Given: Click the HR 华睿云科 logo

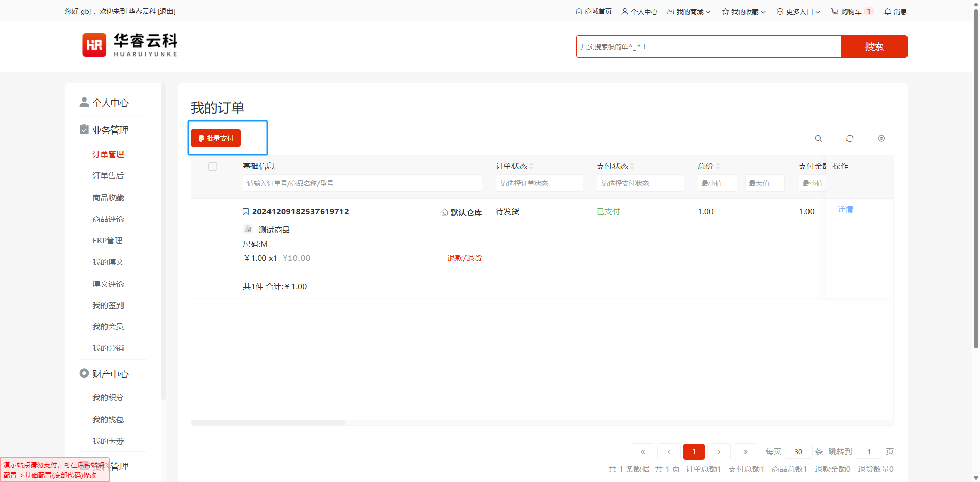Looking at the screenshot, I should pos(130,45).
